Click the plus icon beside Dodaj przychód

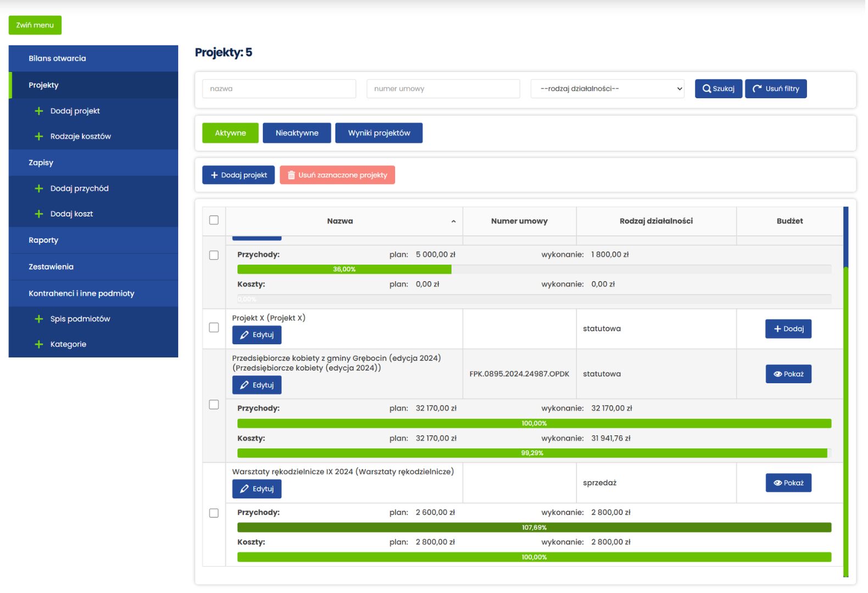(38, 188)
